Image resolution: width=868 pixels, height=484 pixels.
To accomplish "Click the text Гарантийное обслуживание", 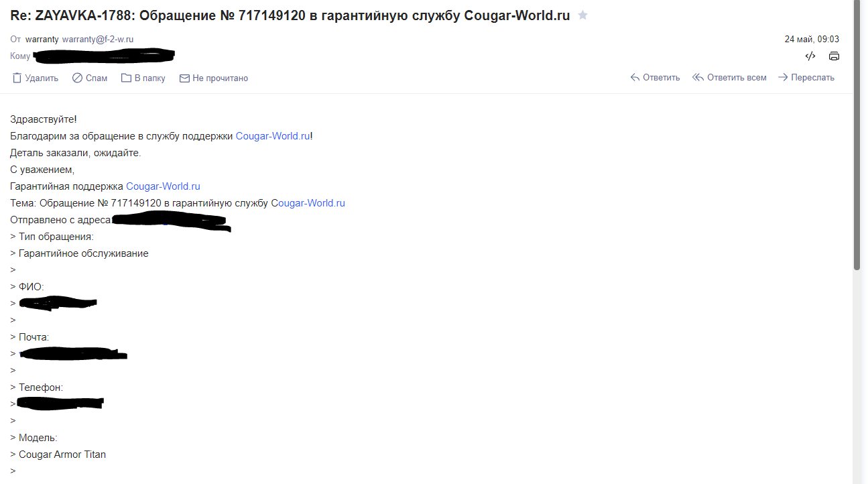I will pos(84,253).
